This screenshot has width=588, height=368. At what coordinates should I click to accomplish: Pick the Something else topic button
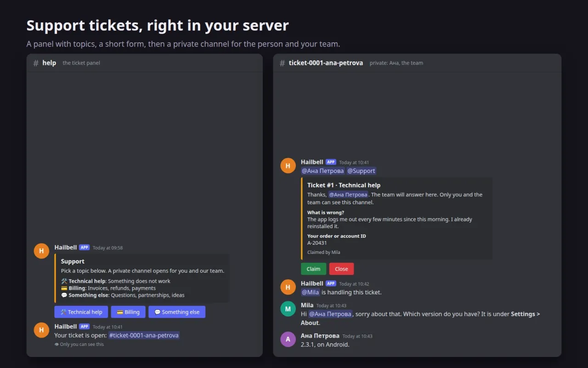(x=177, y=312)
